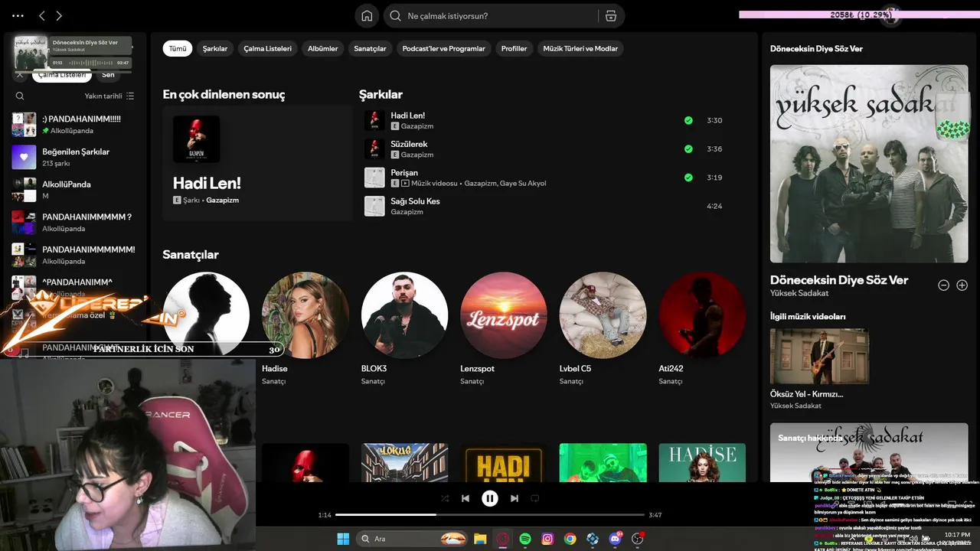Toggle saved checkmark for Hadi Len!
The height and width of the screenshot is (551, 980).
pyautogui.click(x=688, y=120)
